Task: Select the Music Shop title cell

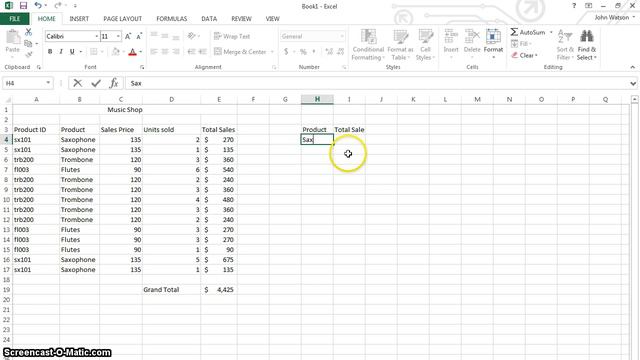Action: [x=125, y=109]
